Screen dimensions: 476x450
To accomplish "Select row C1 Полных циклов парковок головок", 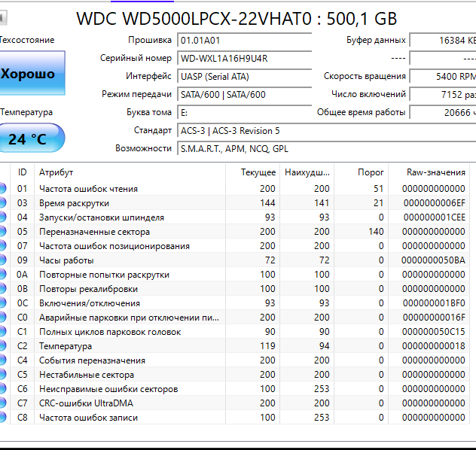I will 234,331.
